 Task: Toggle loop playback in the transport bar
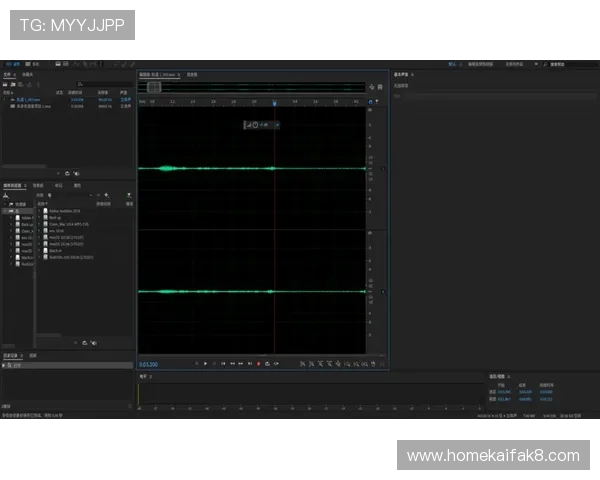coord(267,363)
